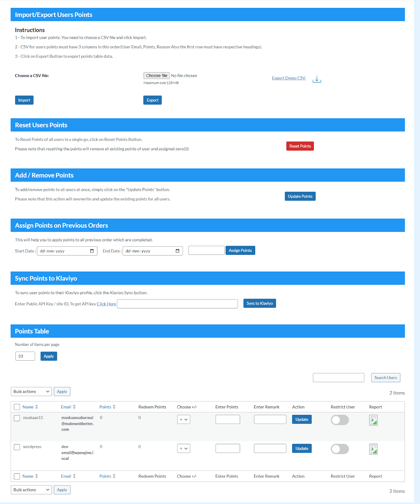Sort by the top Email column arrows
420x504 pixels.
click(x=74, y=407)
